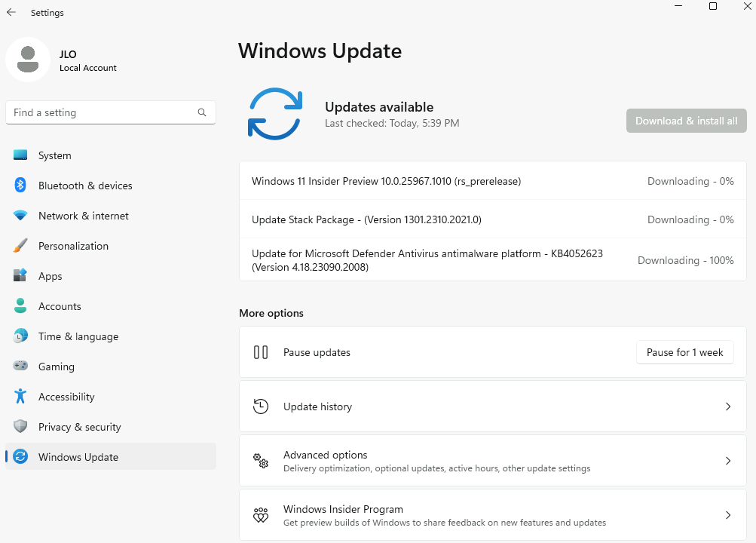Screen dimensions: 756x543
Task: Expand Windows Insider Program chevron
Action: point(728,515)
